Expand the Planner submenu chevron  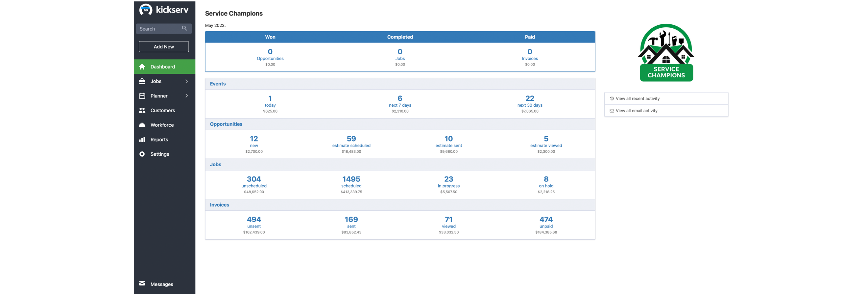click(187, 96)
